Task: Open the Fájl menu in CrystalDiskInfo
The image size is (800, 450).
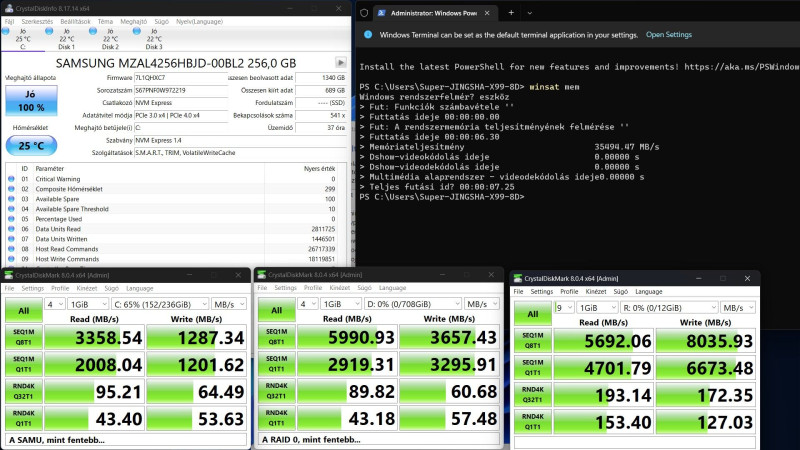Action: coord(9,21)
